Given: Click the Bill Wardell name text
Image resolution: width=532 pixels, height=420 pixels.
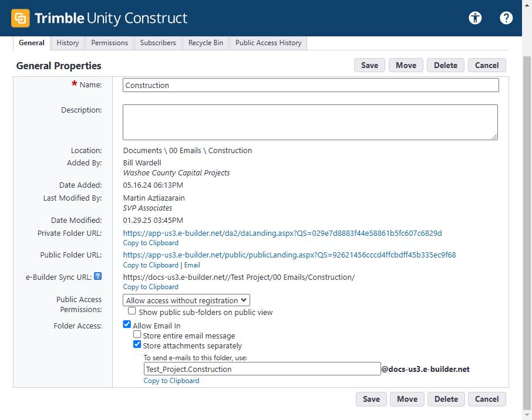Looking at the screenshot, I should (142, 162).
